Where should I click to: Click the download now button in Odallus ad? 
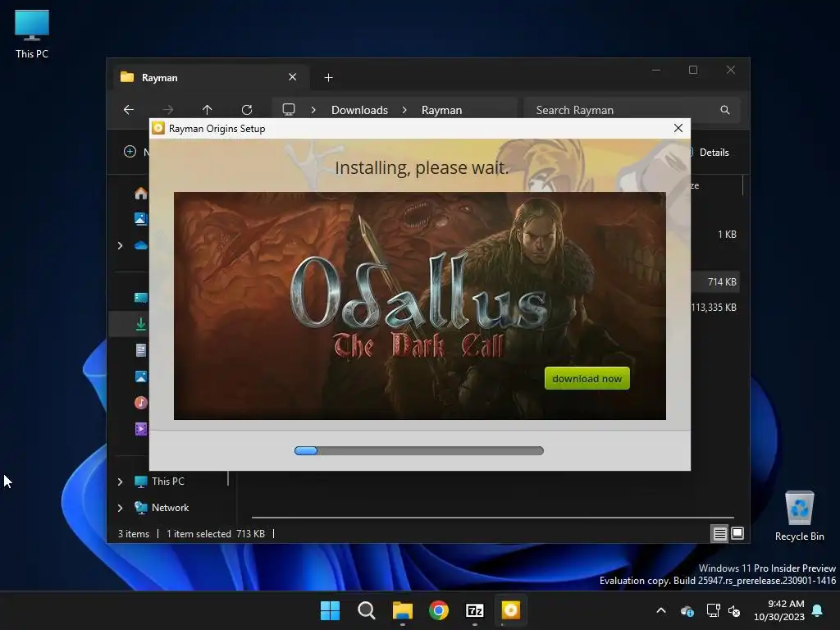pos(587,378)
